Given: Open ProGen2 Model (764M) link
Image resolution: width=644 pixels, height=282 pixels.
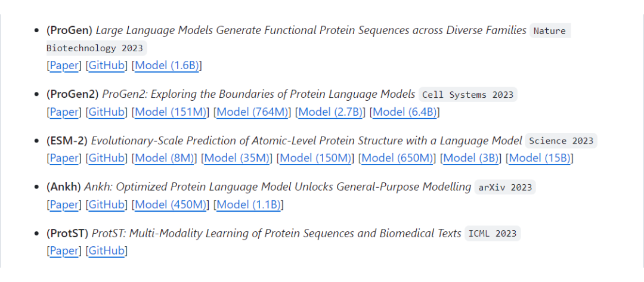Looking at the screenshot, I should 252,111.
